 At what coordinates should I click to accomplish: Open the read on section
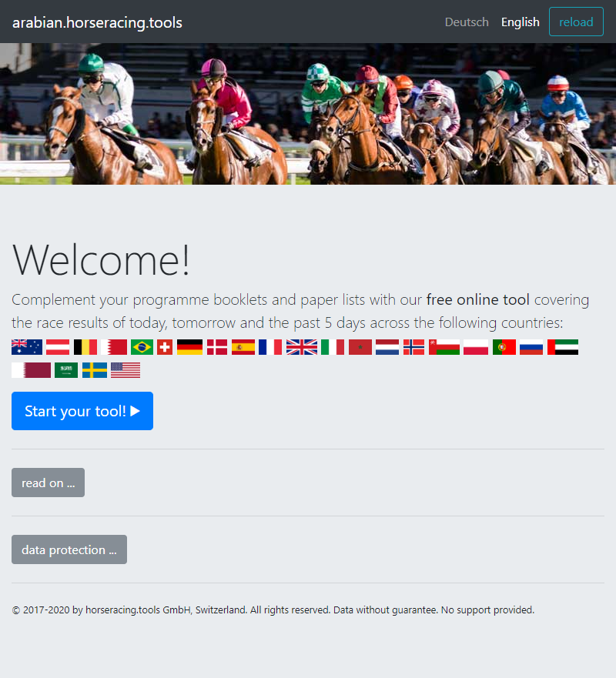(x=48, y=483)
